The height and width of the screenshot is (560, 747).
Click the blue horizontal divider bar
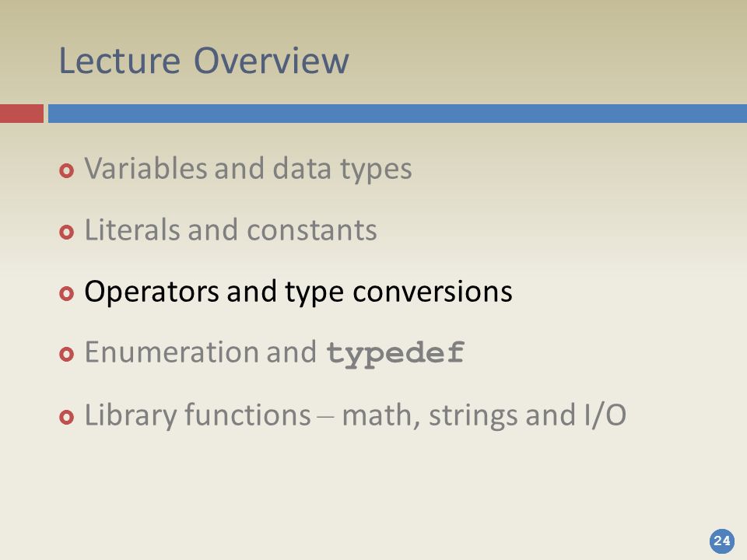(398, 114)
